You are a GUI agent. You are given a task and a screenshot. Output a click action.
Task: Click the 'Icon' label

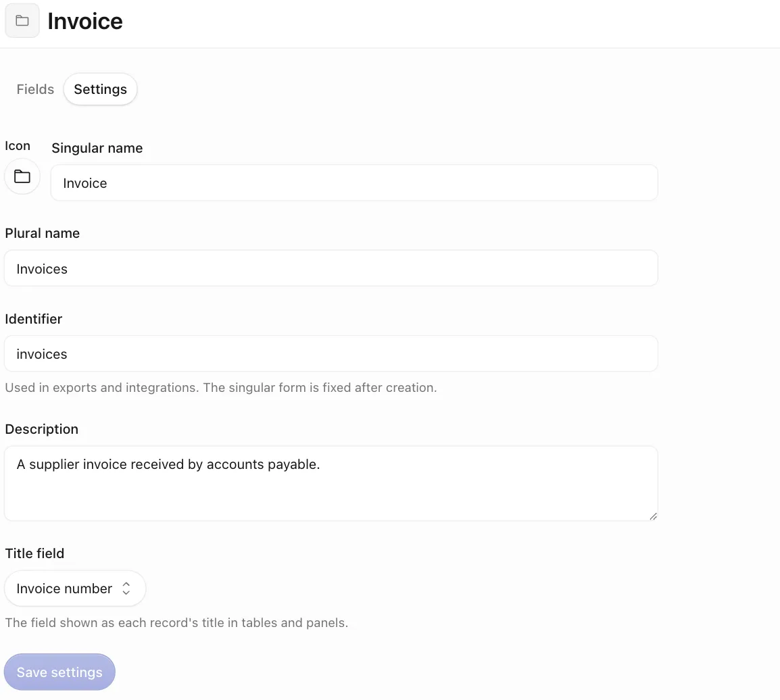click(x=18, y=146)
